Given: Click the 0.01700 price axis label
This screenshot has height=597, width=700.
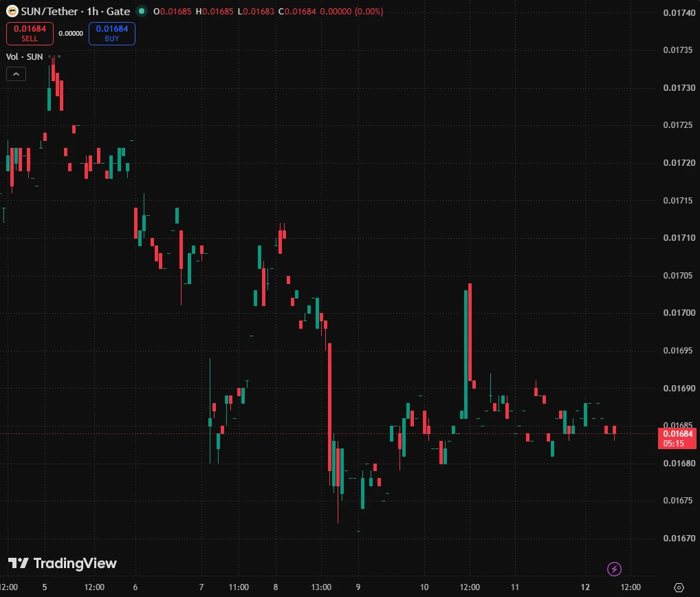Looking at the screenshot, I should click(679, 313).
